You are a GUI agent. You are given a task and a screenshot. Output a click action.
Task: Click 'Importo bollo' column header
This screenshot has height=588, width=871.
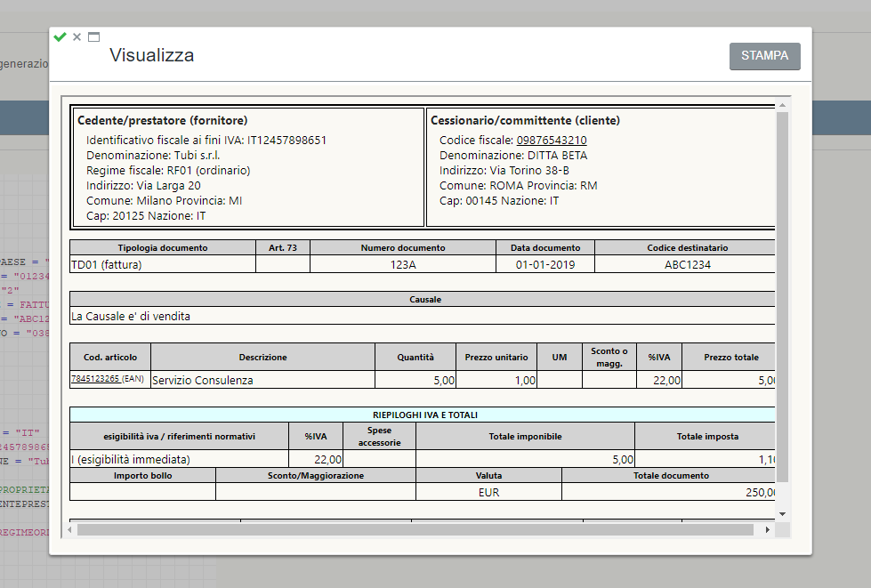142,475
